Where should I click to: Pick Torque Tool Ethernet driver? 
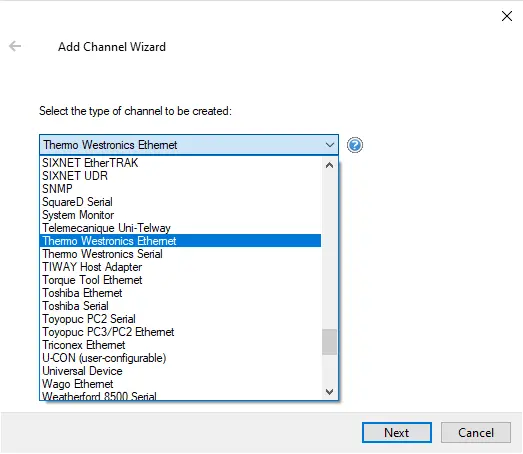[180, 280]
